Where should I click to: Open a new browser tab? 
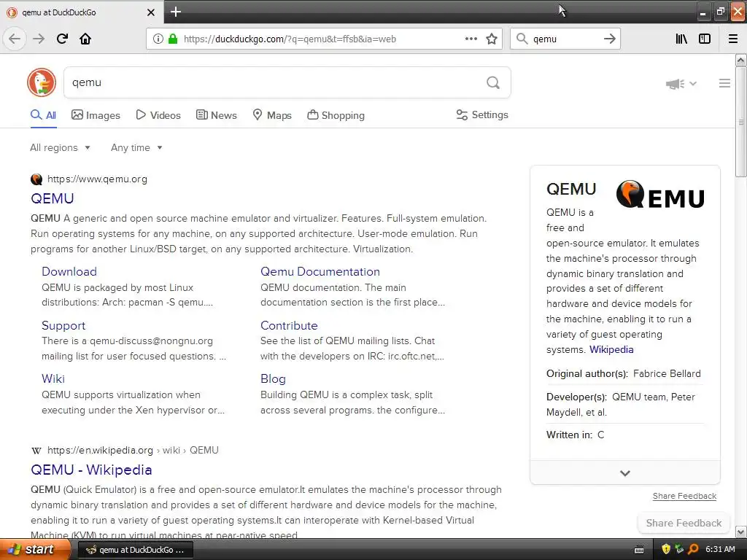tap(176, 12)
